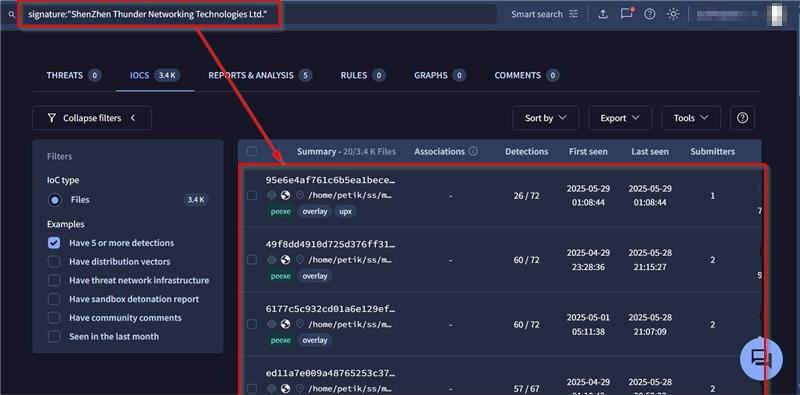
Task: Open the Export dropdown
Action: [620, 118]
